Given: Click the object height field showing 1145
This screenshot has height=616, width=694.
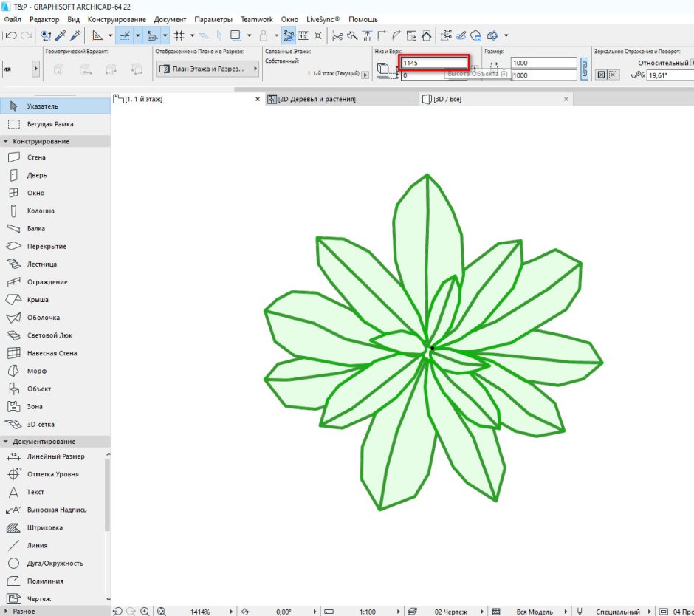Looking at the screenshot, I should tap(433, 63).
